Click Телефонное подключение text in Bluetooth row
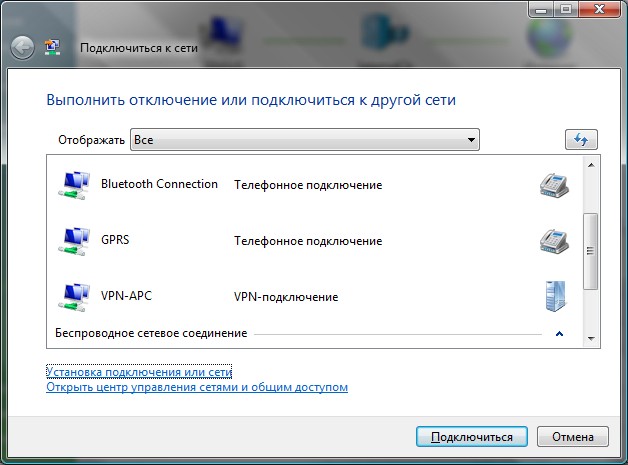The width and height of the screenshot is (628, 465). tap(308, 185)
